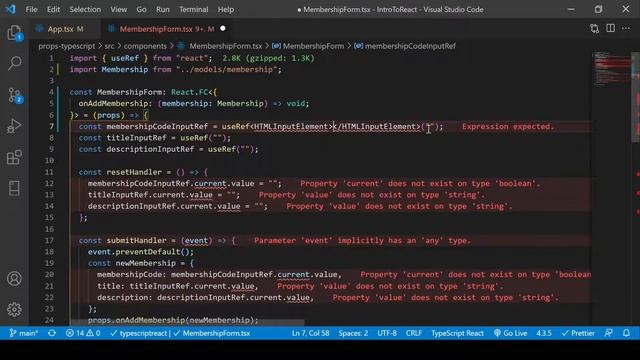
Task: Click 'newMembership' declaration on line 19
Action: [146, 263]
